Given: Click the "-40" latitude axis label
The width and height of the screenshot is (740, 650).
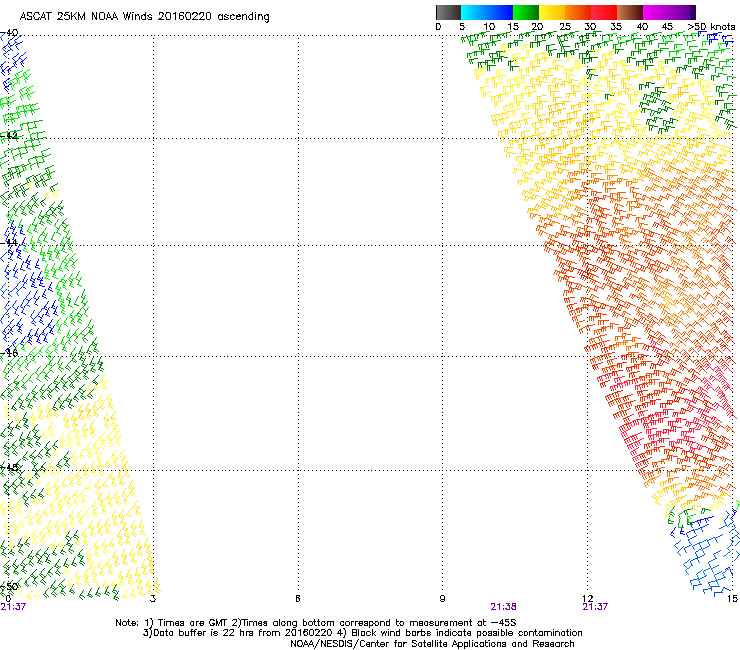Looking at the screenshot, I should tap(9, 33).
